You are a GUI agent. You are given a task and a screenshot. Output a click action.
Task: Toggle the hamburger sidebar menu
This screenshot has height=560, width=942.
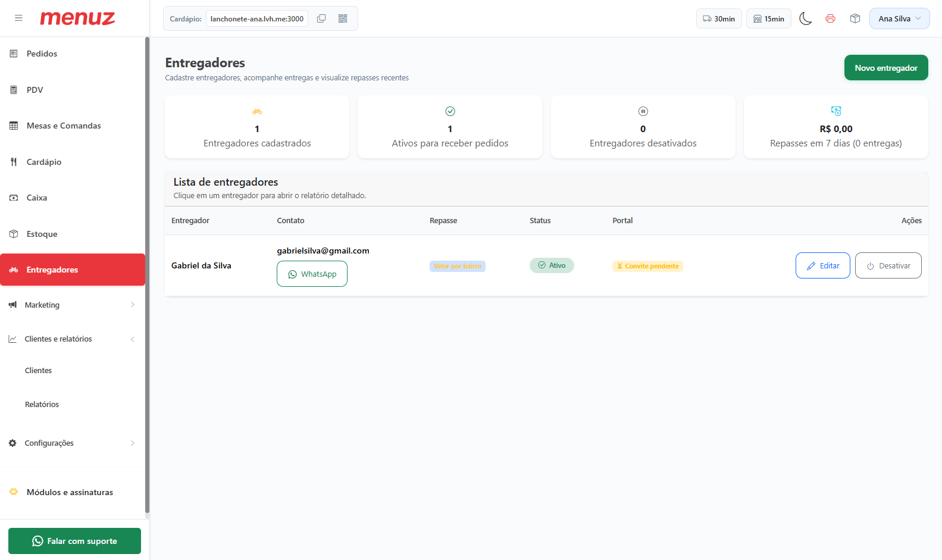18,18
